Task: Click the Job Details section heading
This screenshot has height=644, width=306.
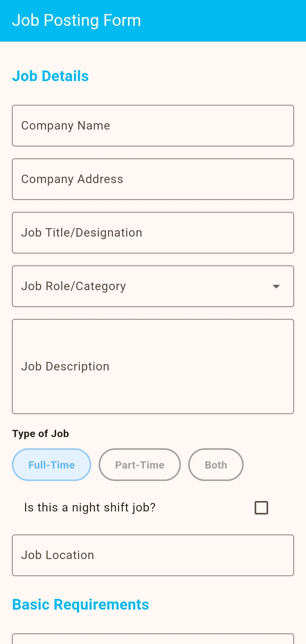Action: pos(50,76)
